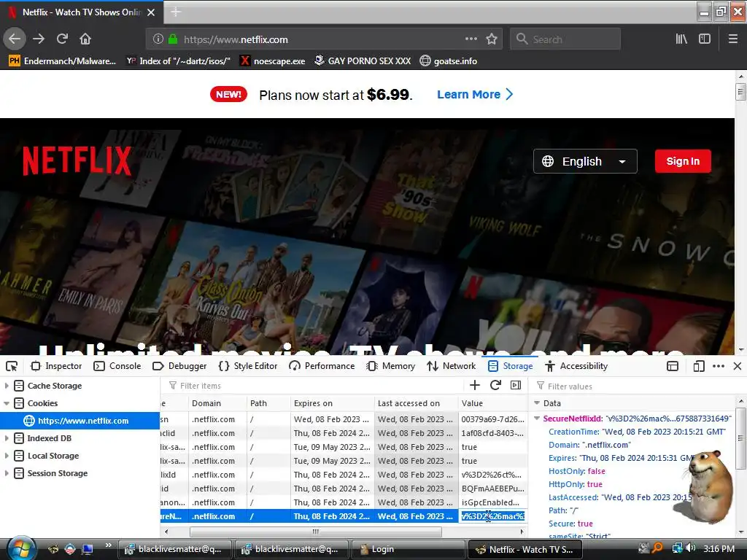Switch devtools iframe selector icon
This screenshot has width=747, height=560.
click(672, 366)
